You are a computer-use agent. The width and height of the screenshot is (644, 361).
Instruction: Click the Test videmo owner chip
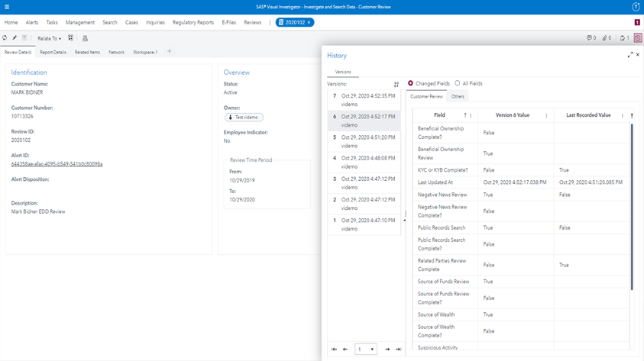[x=244, y=118]
